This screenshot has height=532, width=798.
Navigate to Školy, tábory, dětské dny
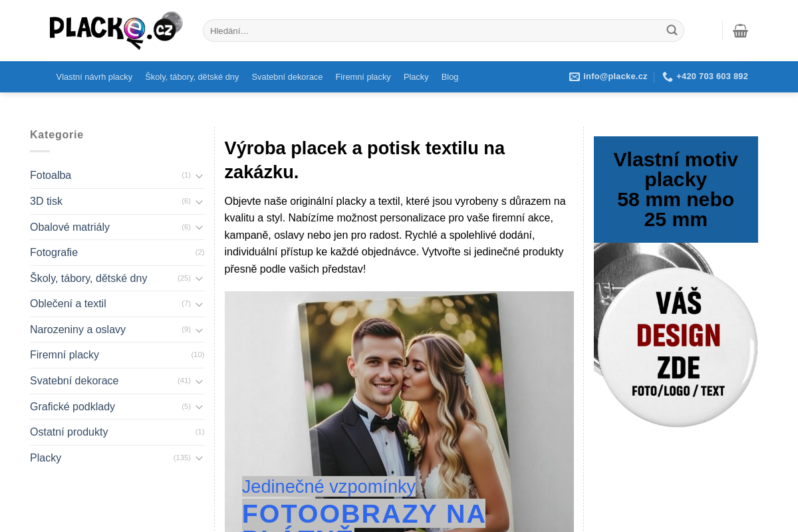pyautogui.click(x=192, y=76)
